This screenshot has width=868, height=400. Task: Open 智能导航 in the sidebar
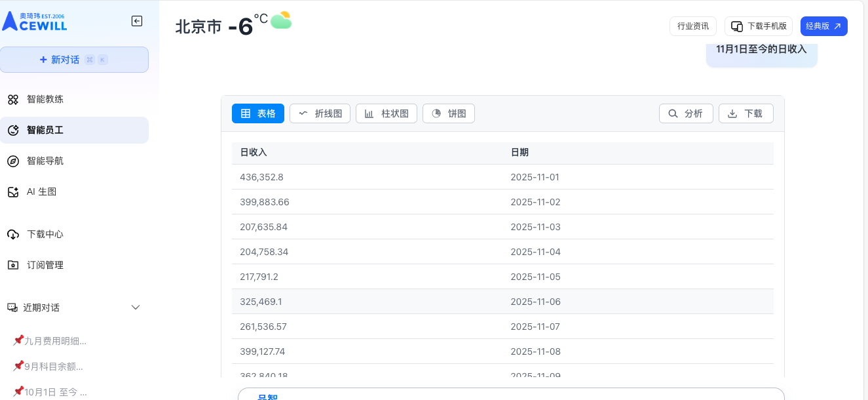click(x=45, y=161)
